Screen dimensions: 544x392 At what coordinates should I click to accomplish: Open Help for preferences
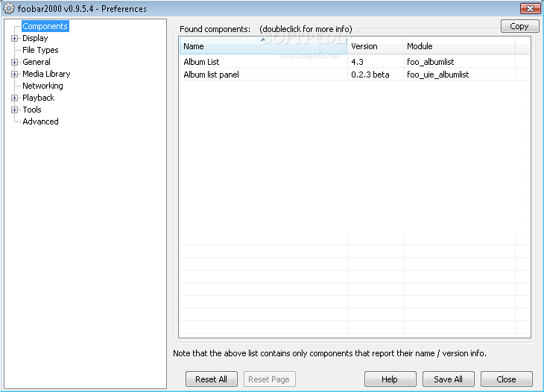click(x=390, y=379)
